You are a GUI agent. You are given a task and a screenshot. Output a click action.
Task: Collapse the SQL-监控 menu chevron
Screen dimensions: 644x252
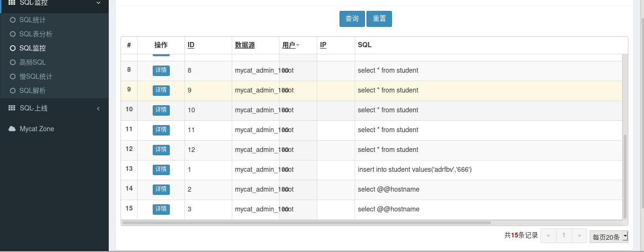point(98,3)
